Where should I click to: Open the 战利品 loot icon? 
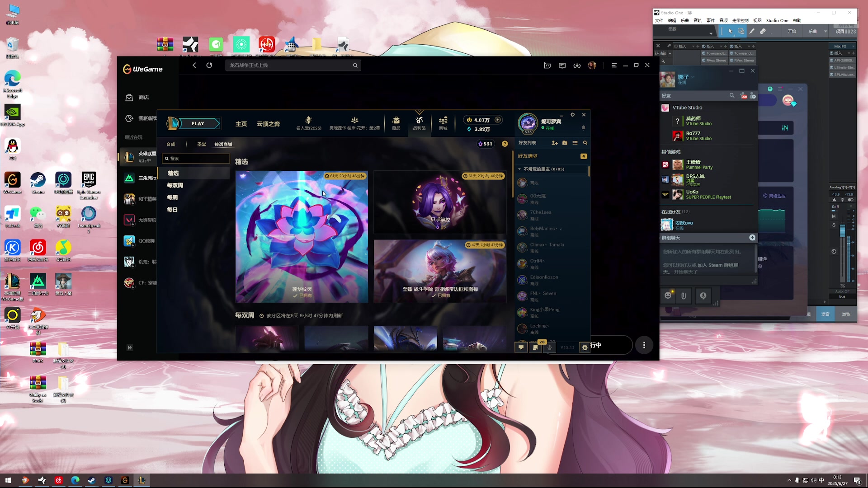point(419,123)
